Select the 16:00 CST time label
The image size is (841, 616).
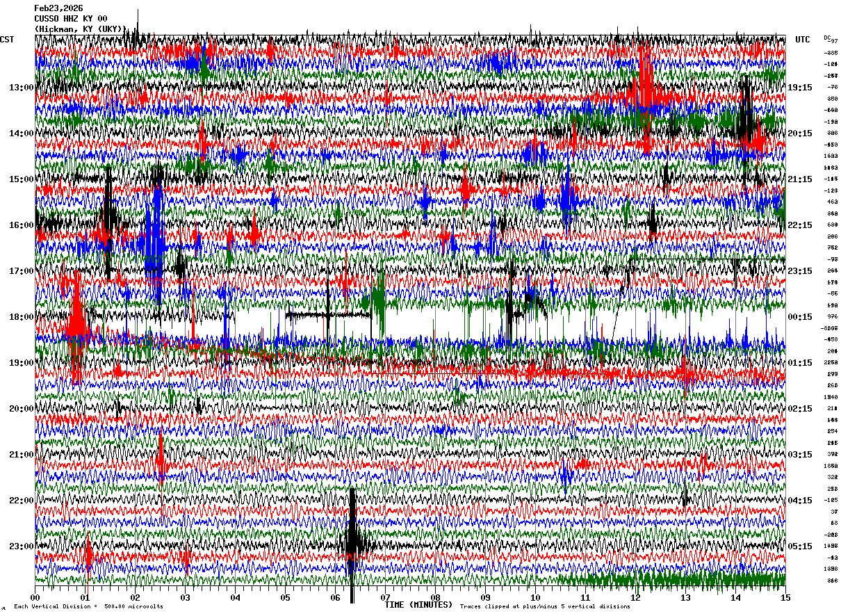22,225
